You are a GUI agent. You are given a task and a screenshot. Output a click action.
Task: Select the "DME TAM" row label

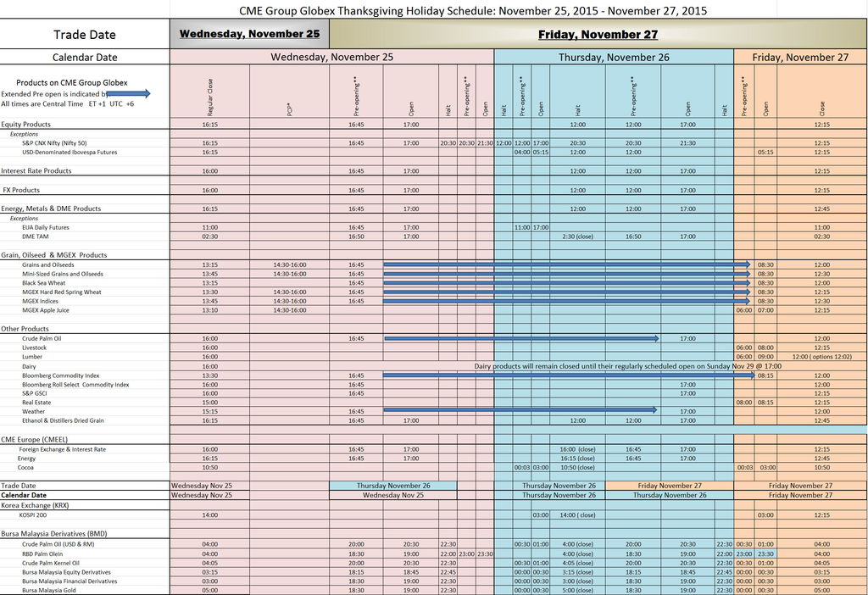[36, 236]
